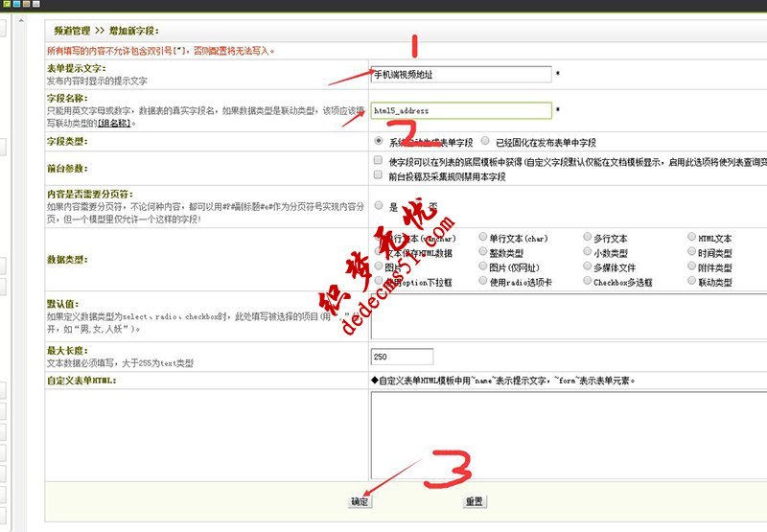Viewport: 767px width, 532px height.
Task: Choose 多行文本 data type
Action: click(x=588, y=237)
